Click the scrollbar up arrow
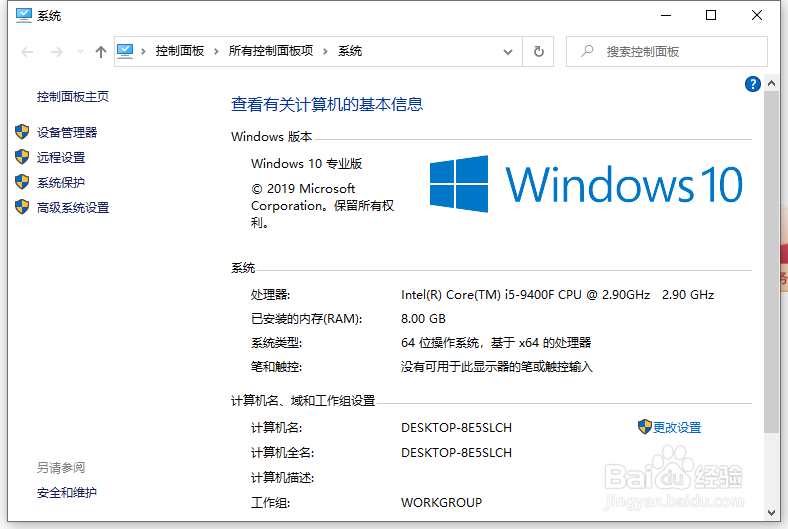 coord(771,83)
